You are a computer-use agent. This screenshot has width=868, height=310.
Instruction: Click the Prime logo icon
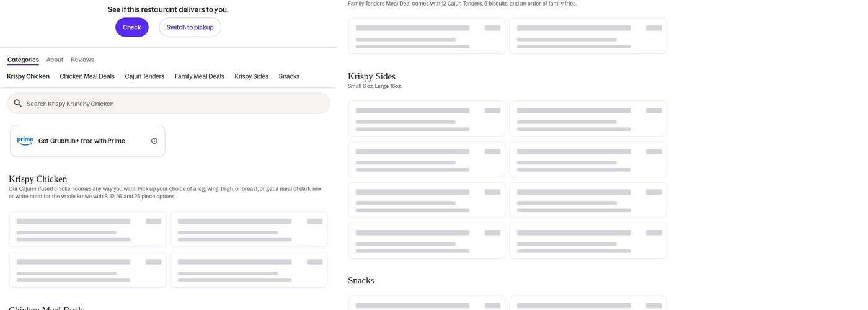[25, 141]
